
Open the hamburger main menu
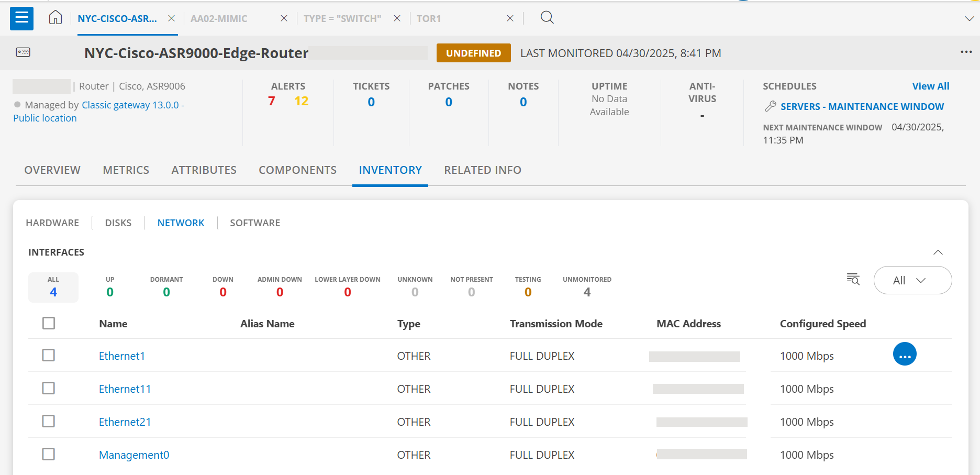pos(21,18)
